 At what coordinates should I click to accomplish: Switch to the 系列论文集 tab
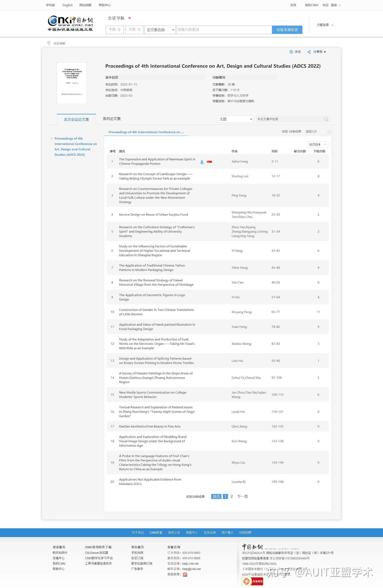tap(112, 119)
